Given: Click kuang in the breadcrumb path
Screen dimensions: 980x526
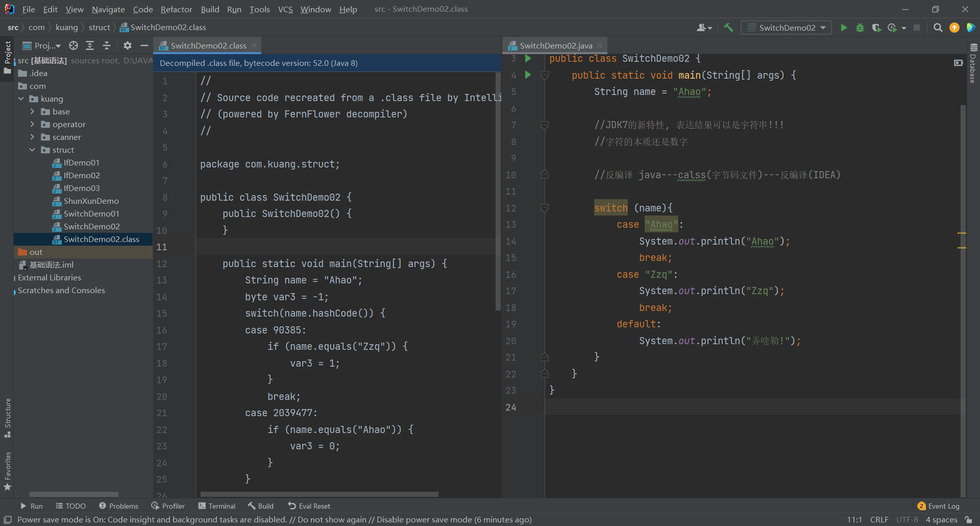Looking at the screenshot, I should coord(67,27).
